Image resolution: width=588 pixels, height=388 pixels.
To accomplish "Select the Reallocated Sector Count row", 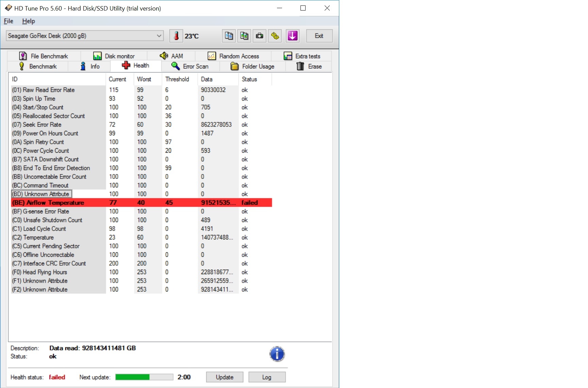I will coord(142,116).
